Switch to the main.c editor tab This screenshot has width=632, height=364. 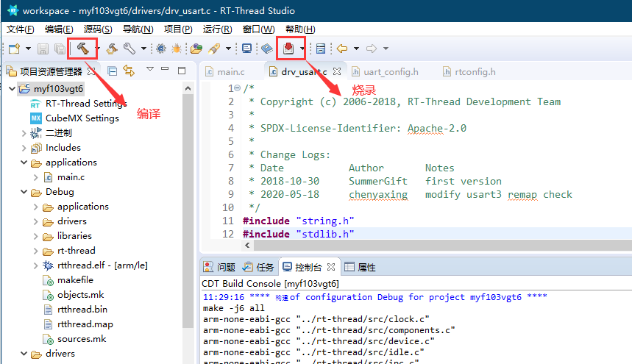(x=225, y=71)
